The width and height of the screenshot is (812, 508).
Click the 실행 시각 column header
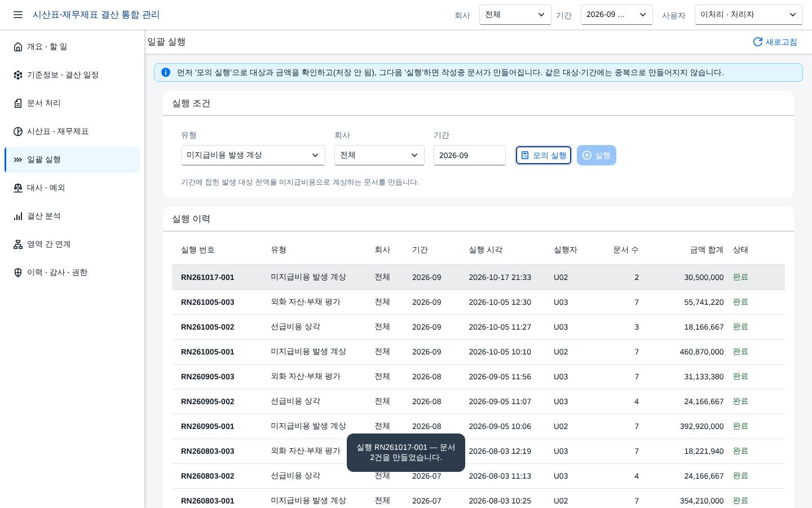tap(486, 250)
